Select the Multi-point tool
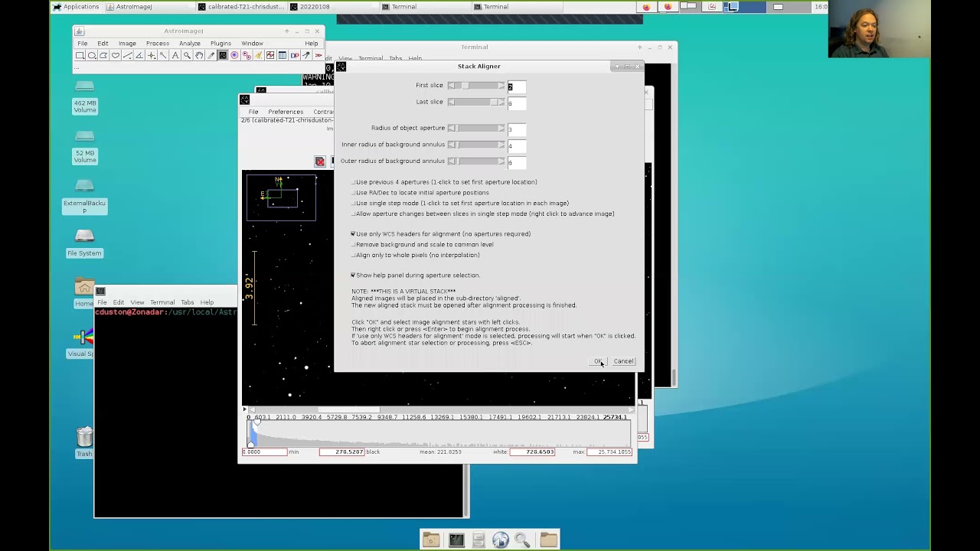The image size is (980, 551). coord(152,55)
